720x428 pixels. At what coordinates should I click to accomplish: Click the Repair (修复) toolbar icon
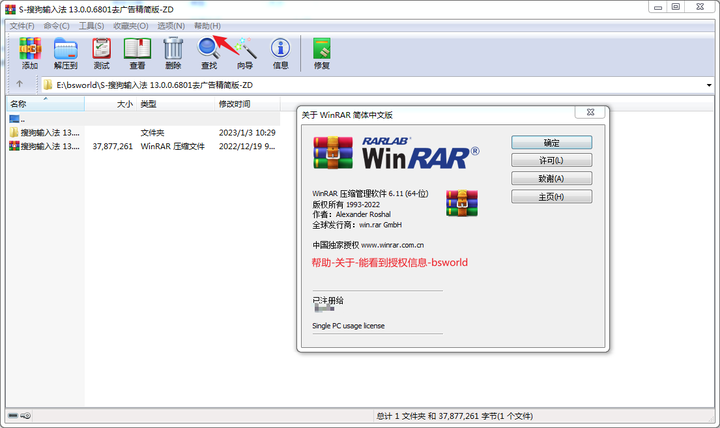pos(322,53)
